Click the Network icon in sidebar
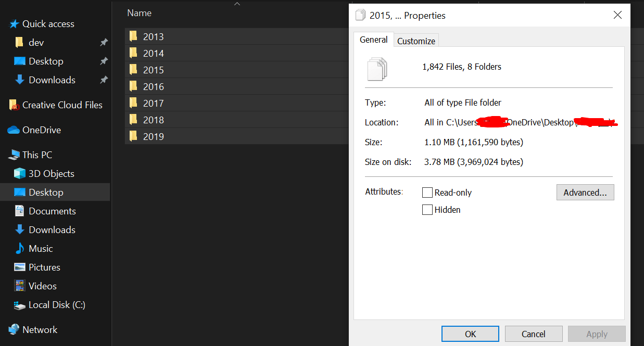Screen dimensions: 644x346 (x=14, y=330)
